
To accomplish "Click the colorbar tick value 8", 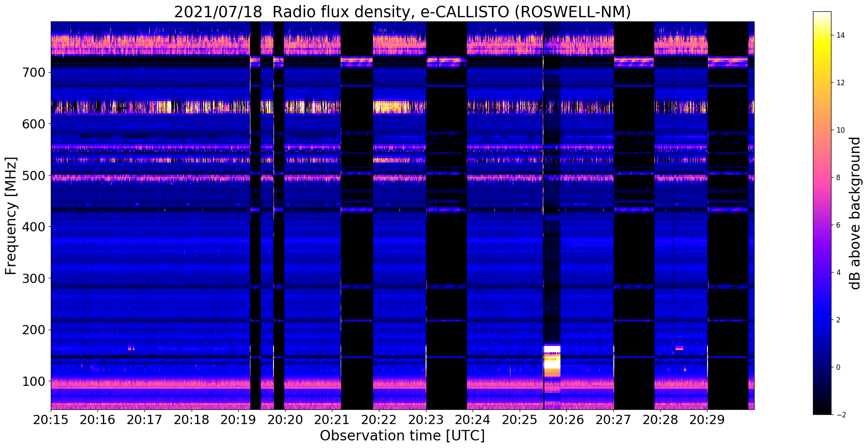I will click(839, 178).
